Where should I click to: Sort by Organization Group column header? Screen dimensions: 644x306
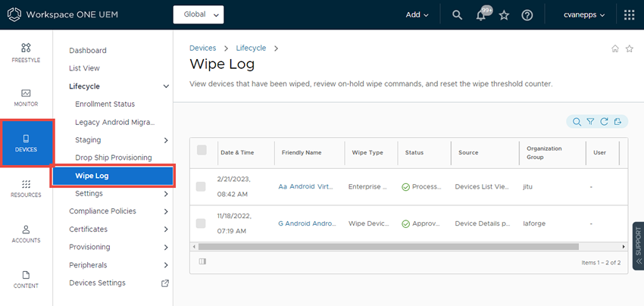tap(544, 152)
